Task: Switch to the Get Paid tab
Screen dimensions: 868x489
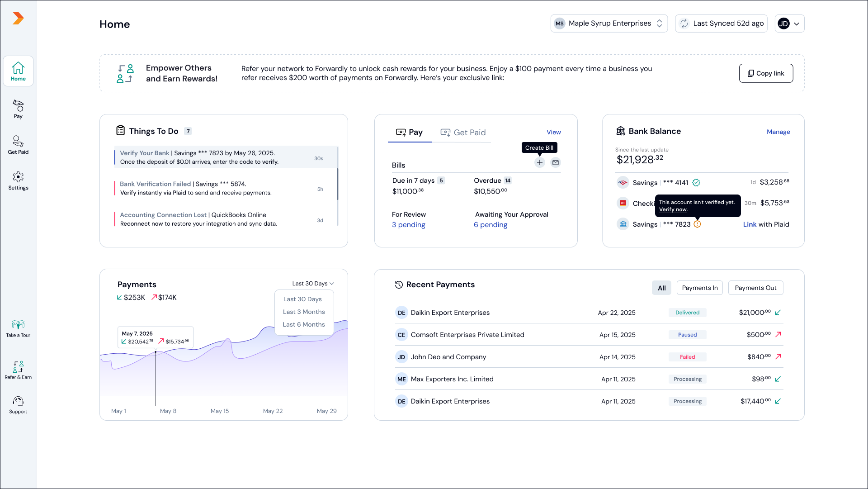Action: (x=463, y=133)
